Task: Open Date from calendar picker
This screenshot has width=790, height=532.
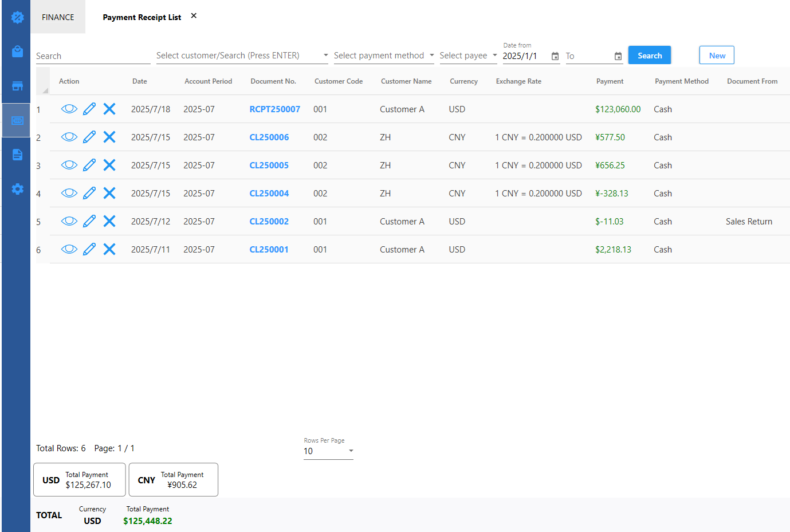Action: pos(555,56)
